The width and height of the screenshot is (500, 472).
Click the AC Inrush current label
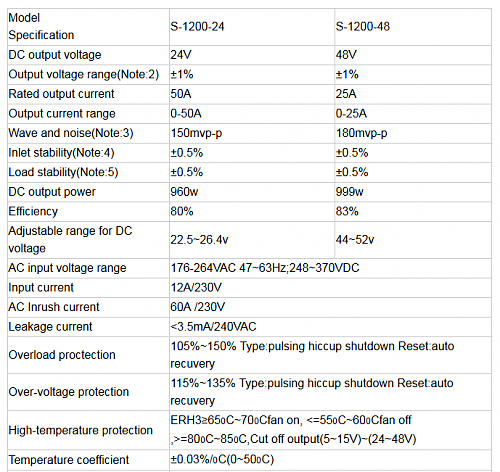[x=54, y=307]
